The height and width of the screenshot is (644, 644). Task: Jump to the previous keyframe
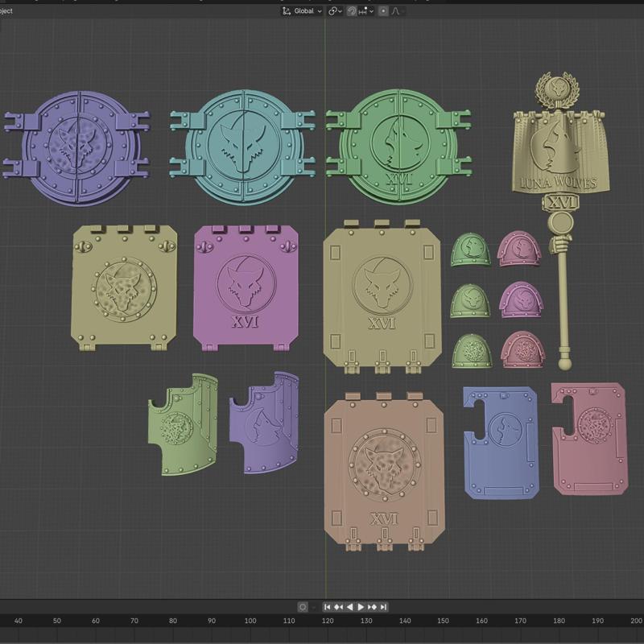[x=338, y=607]
